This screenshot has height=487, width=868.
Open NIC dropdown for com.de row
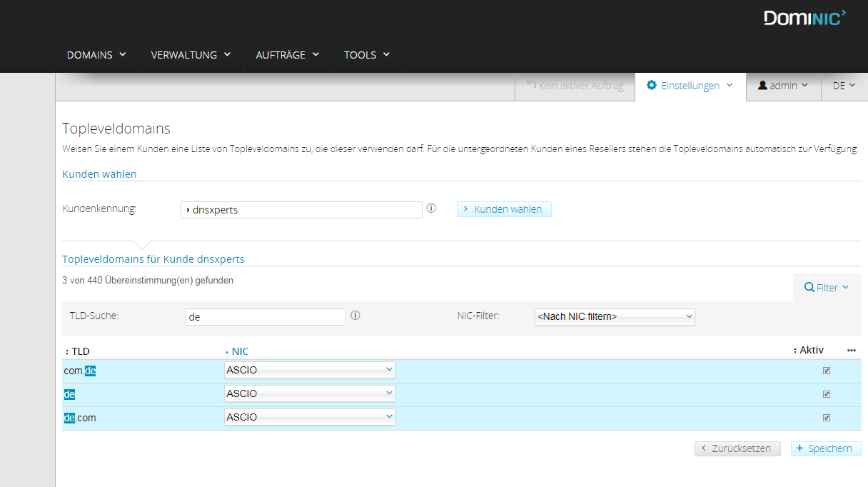[309, 370]
